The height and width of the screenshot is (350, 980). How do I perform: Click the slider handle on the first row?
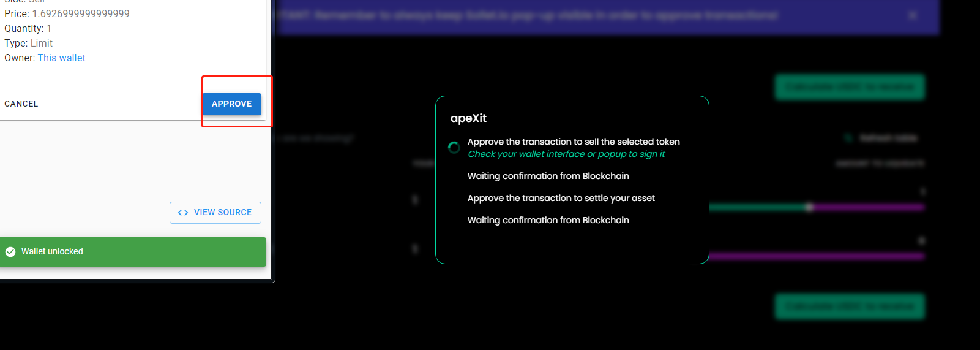[x=809, y=207]
